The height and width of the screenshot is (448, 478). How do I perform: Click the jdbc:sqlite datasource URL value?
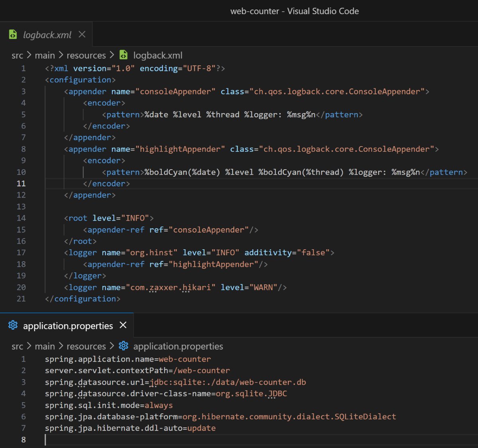228,382
